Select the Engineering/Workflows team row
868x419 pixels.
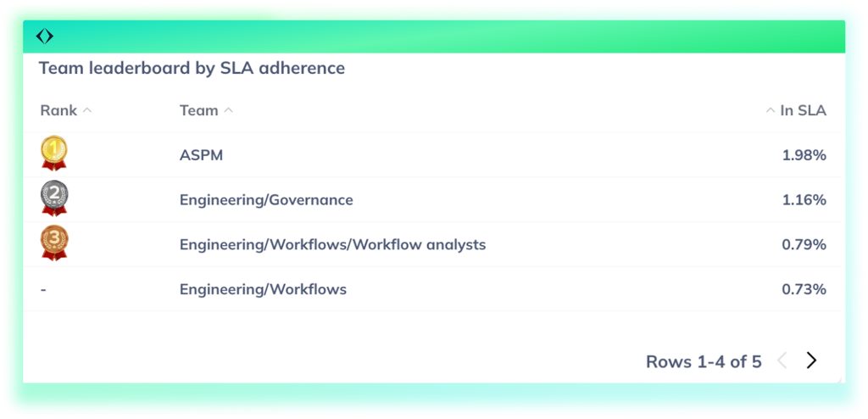click(x=263, y=289)
